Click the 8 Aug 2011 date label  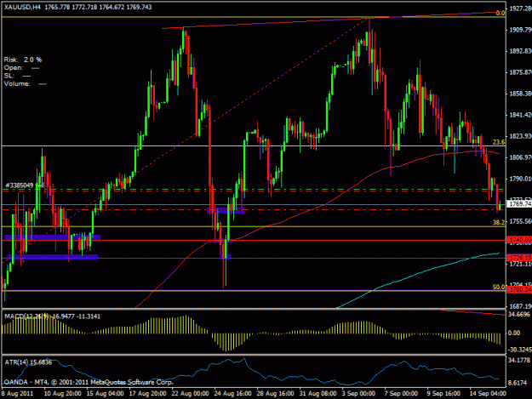17,394
